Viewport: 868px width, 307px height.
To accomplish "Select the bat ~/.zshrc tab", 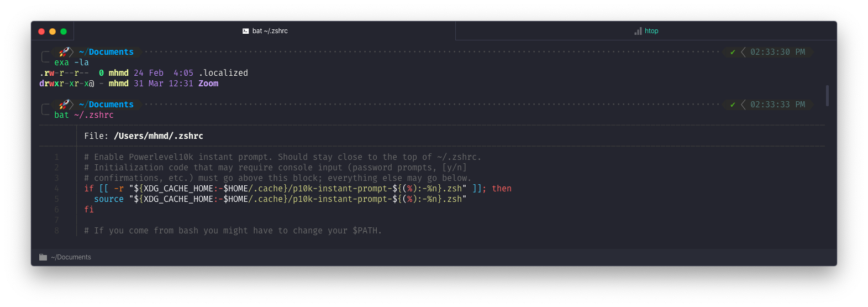I will 265,31.
